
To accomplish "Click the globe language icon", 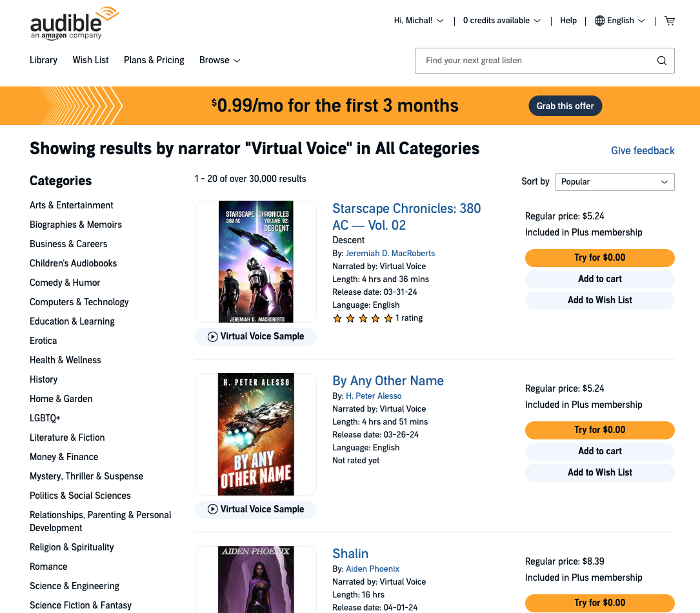I will (599, 20).
